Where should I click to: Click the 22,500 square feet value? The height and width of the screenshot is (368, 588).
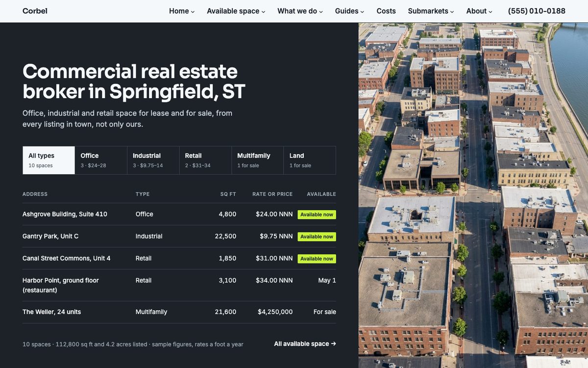(x=225, y=236)
